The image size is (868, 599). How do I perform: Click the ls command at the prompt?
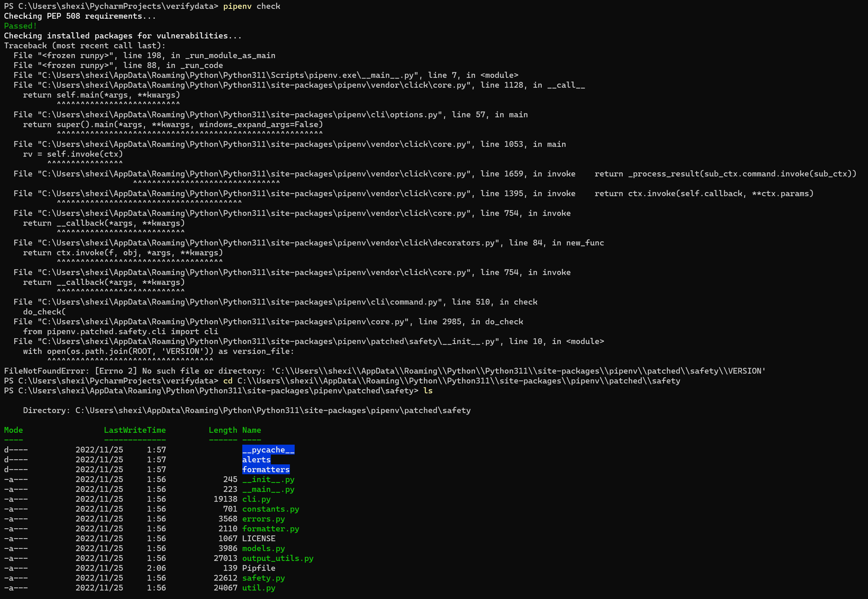click(428, 390)
